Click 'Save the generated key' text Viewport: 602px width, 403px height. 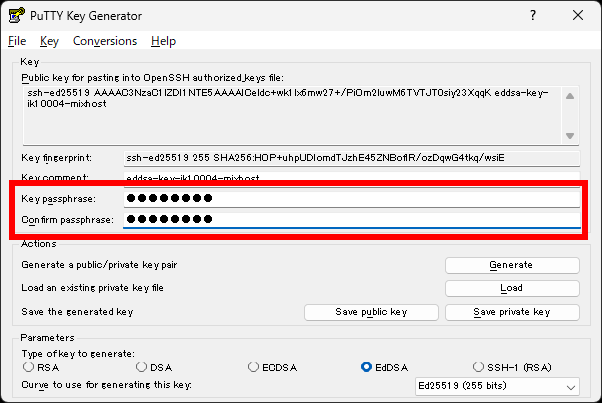[77, 312]
